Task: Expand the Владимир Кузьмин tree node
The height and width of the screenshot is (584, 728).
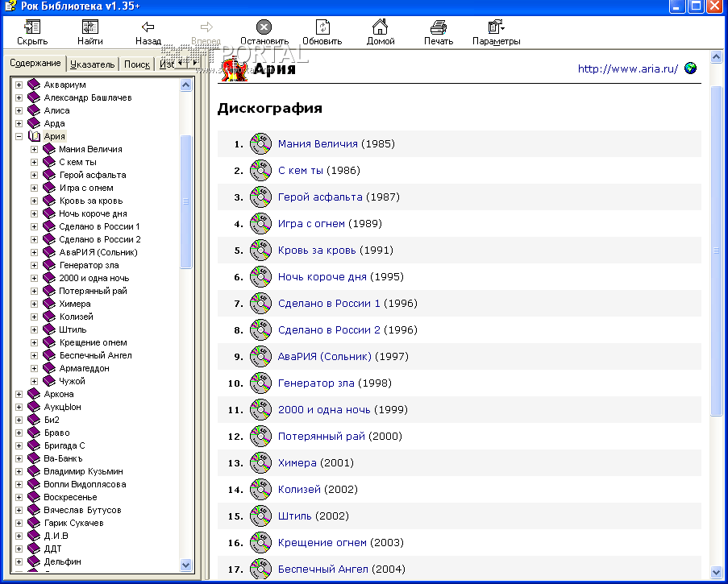Action: (x=19, y=471)
